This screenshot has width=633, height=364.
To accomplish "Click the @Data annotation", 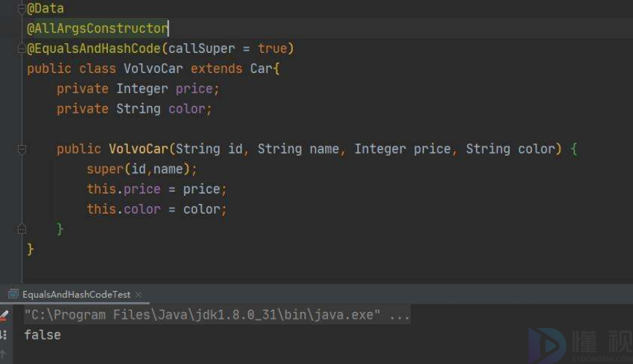I will (45, 8).
